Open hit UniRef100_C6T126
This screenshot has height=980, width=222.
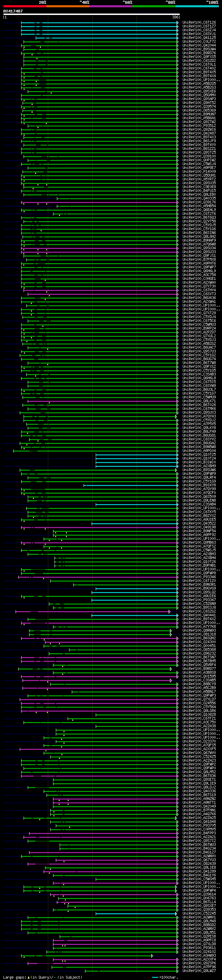pyautogui.click(x=199, y=23)
